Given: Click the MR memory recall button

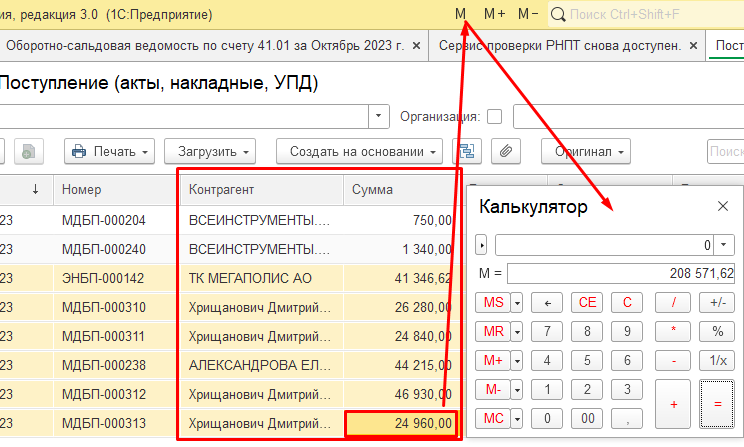Looking at the screenshot, I should point(493,331).
